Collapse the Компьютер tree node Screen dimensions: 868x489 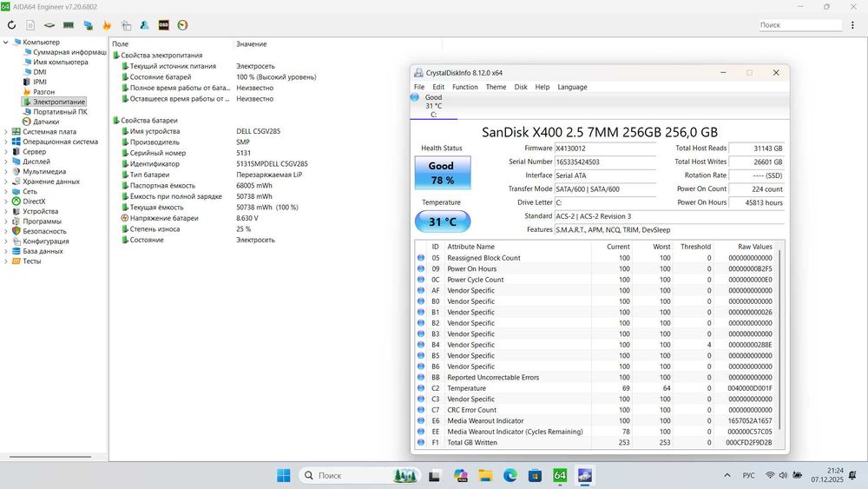tap(5, 42)
